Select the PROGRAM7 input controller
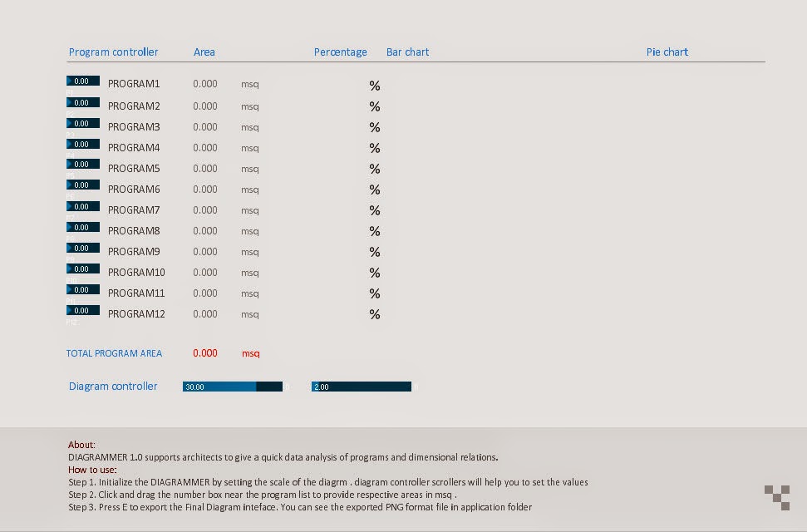The width and height of the screenshot is (807, 532). click(x=82, y=205)
